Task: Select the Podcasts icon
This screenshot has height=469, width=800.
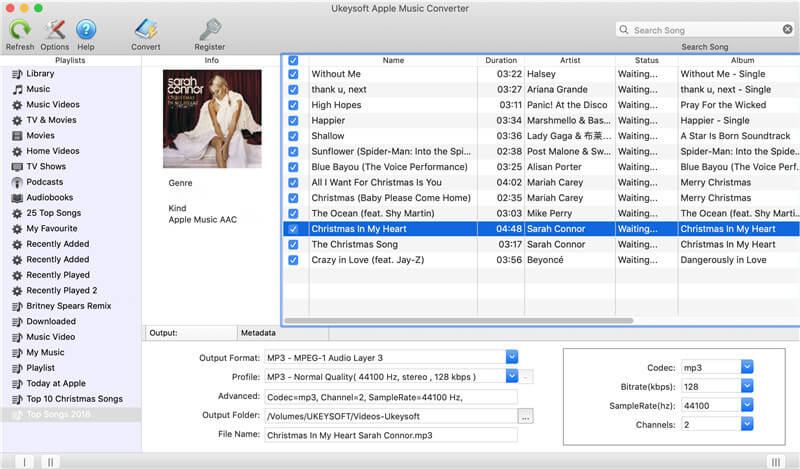Action: (x=17, y=182)
